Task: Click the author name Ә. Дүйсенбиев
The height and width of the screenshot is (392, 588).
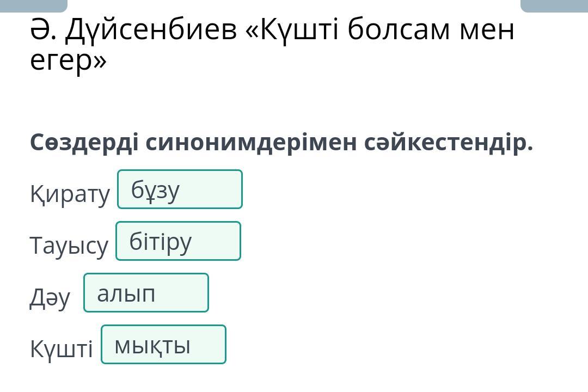Action: click(x=133, y=30)
